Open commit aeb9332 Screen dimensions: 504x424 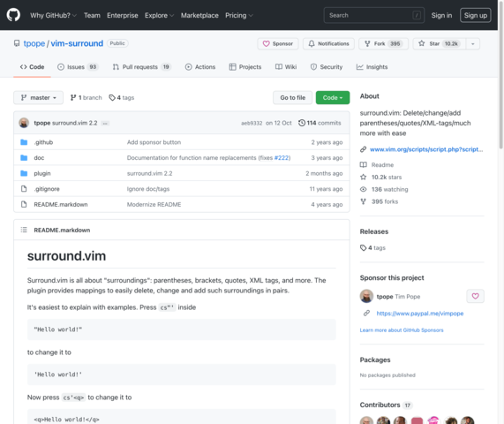tap(252, 123)
